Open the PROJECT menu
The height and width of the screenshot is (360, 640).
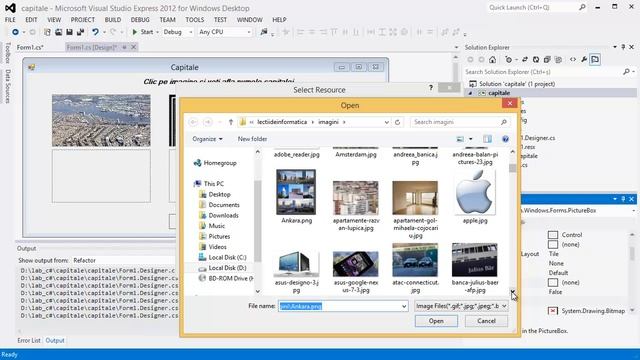tap(82, 20)
